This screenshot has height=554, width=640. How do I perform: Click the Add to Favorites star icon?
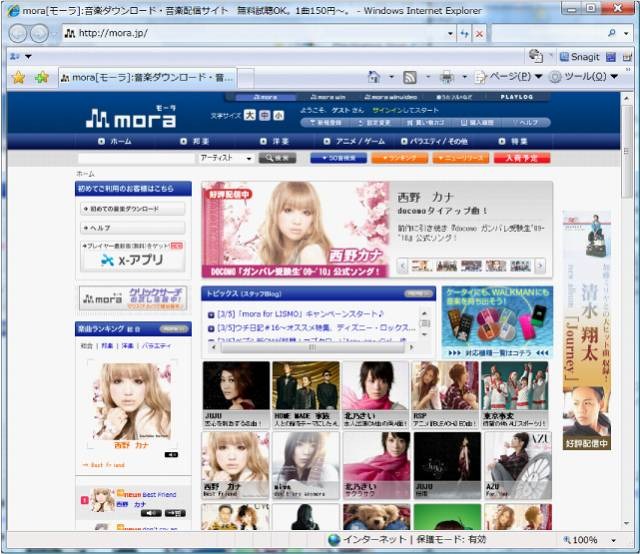pyautogui.click(x=42, y=77)
